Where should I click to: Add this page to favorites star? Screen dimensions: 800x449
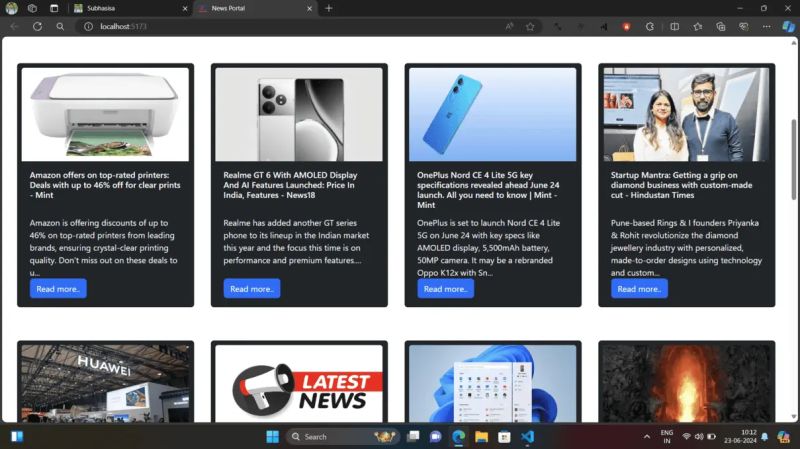point(530,27)
